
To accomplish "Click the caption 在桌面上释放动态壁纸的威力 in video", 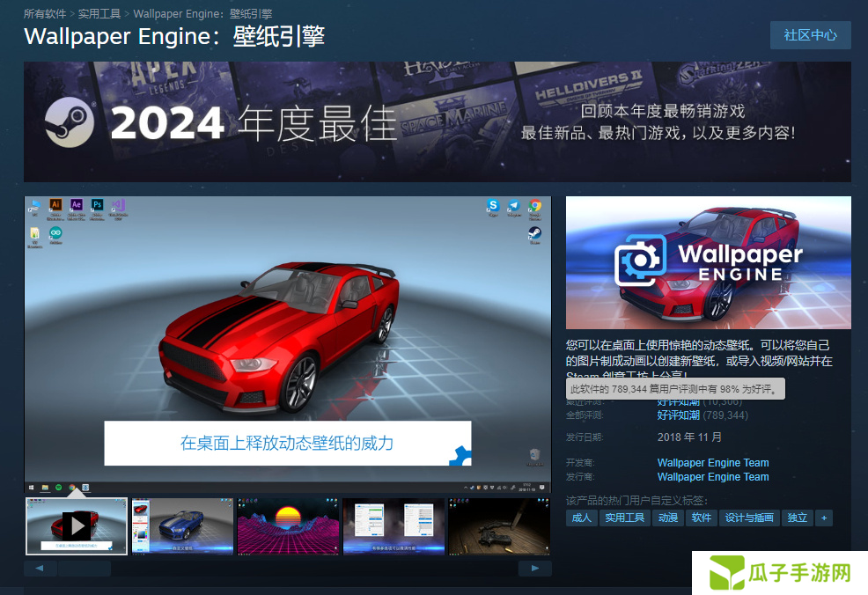I will (x=287, y=444).
